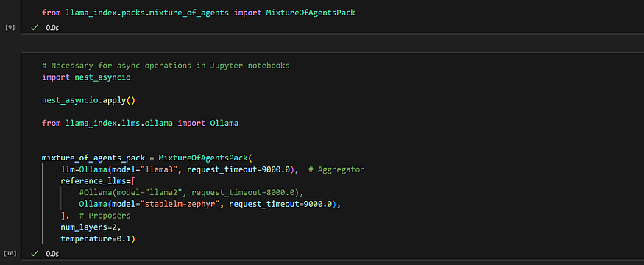Screen dimensions: 644x265
Task: Click the MixtureOfAgentsPack import line
Action: tap(199, 13)
